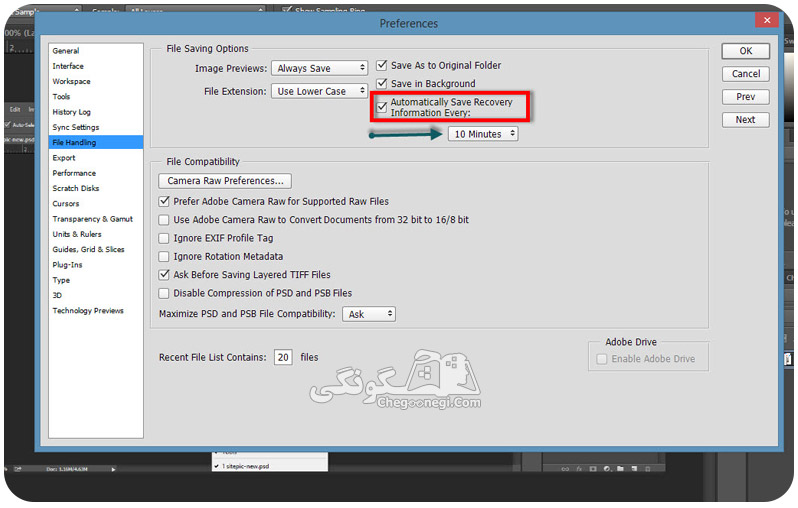Click the share icon in Photoshop status bar
The height and width of the screenshot is (508, 798).
coord(18,469)
